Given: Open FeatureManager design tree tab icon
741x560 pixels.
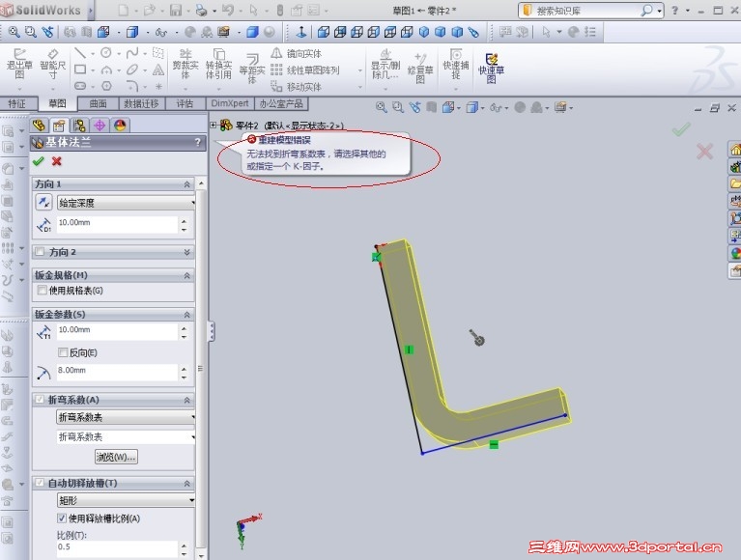Looking at the screenshot, I should pos(40,126).
